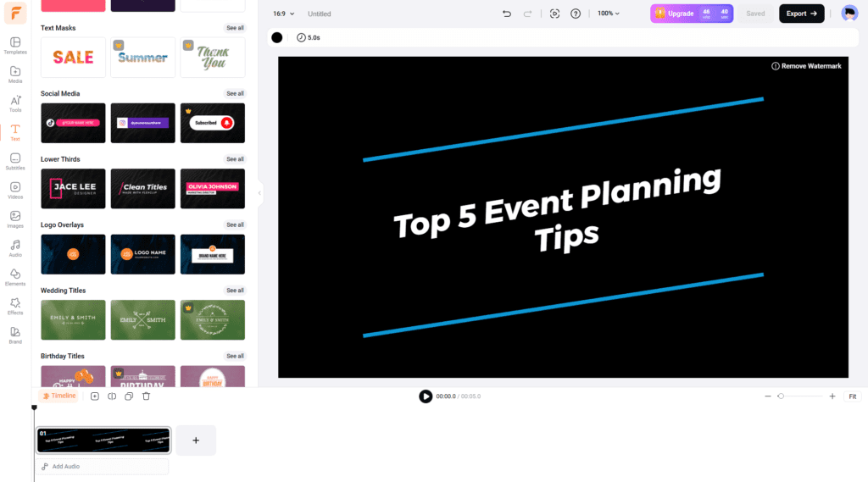Select the LOGO NAME overlay template
The width and height of the screenshot is (868, 482).
pyautogui.click(x=142, y=254)
